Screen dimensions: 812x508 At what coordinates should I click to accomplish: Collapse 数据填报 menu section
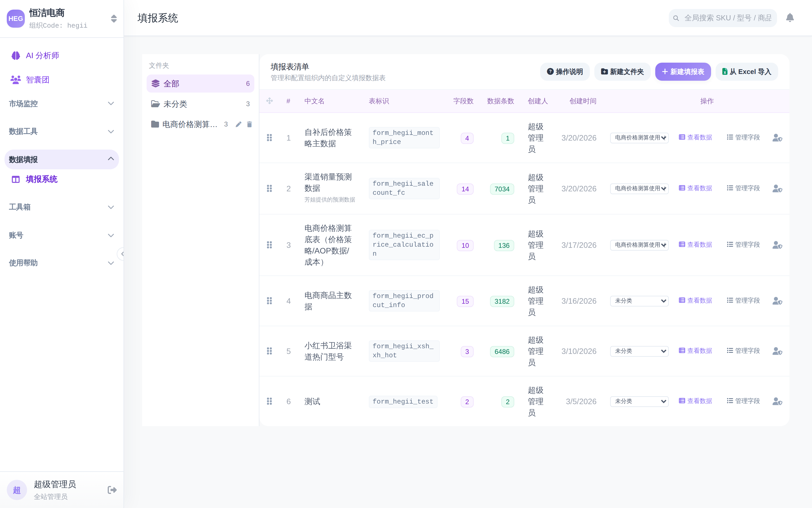click(x=62, y=159)
